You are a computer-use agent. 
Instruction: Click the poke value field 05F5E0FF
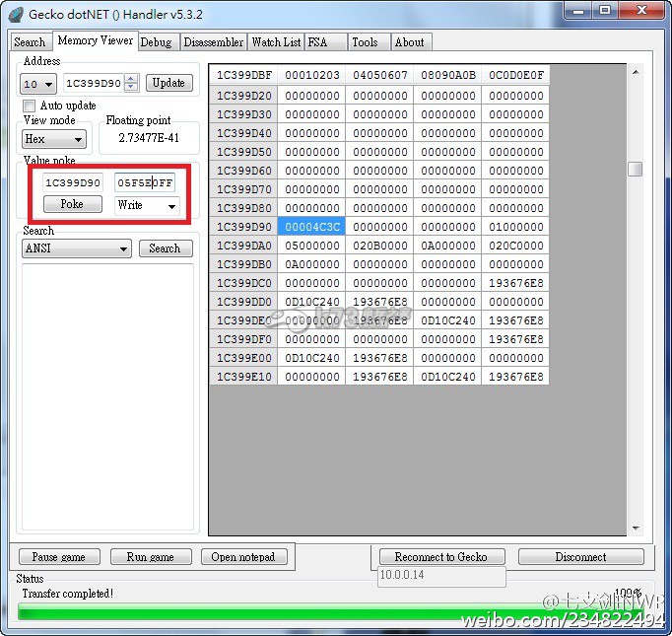click(x=145, y=182)
